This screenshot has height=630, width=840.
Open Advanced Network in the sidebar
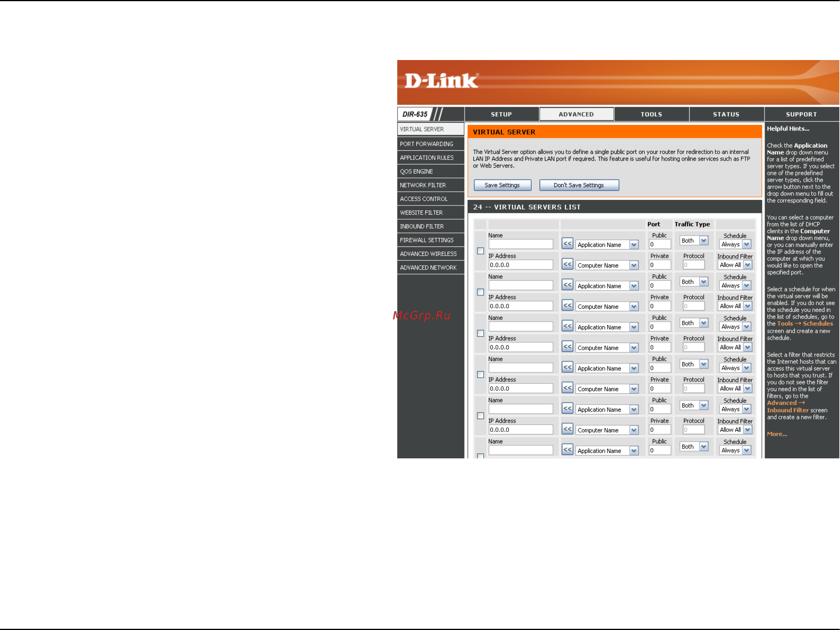[x=430, y=268]
